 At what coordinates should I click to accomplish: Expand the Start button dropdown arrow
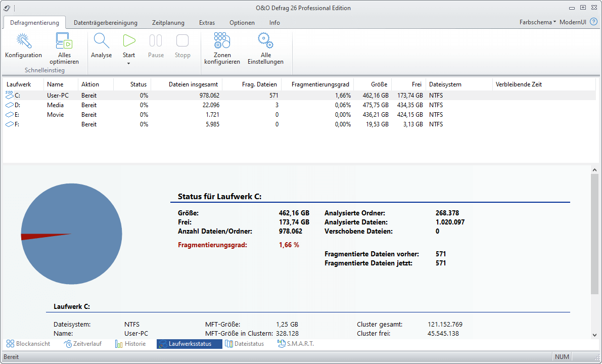click(x=129, y=63)
